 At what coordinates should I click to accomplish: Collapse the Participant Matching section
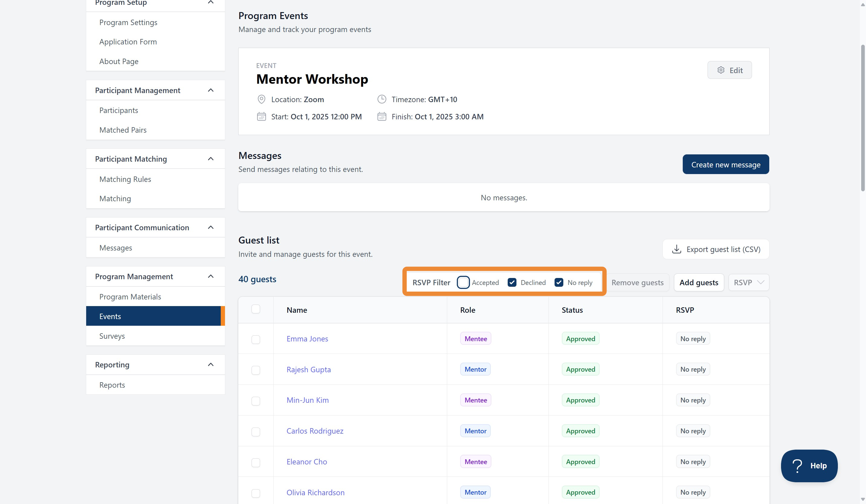211,159
